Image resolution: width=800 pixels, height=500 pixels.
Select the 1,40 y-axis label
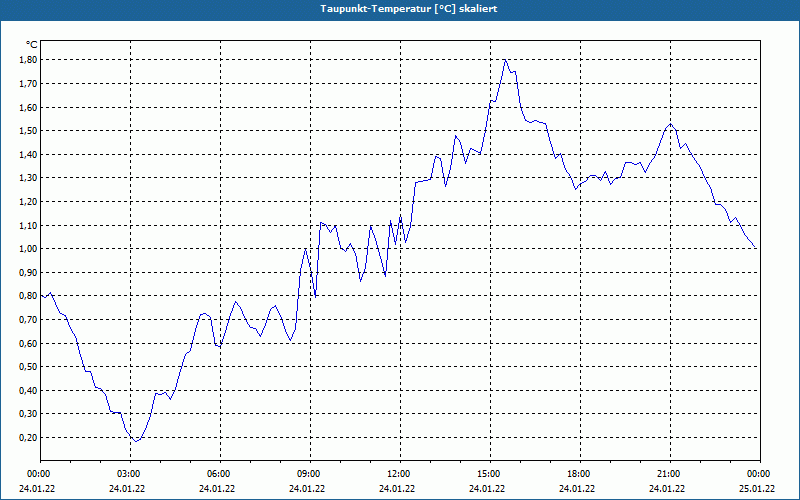28,154
